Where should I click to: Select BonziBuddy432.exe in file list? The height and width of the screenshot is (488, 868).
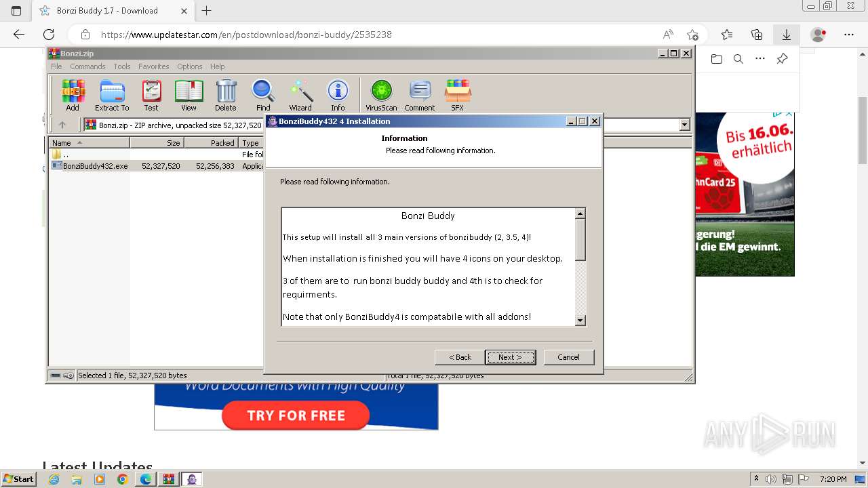click(95, 166)
